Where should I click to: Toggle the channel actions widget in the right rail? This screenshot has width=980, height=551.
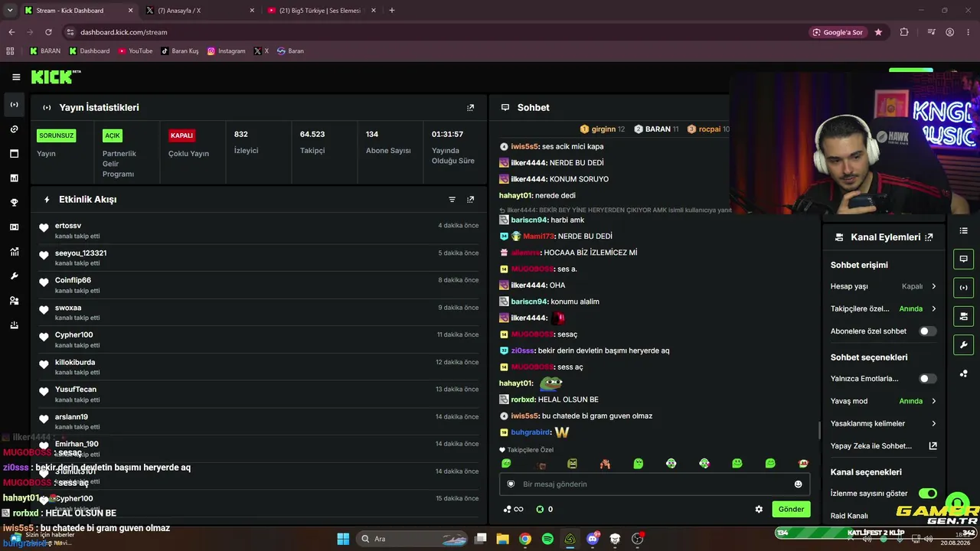point(963,316)
